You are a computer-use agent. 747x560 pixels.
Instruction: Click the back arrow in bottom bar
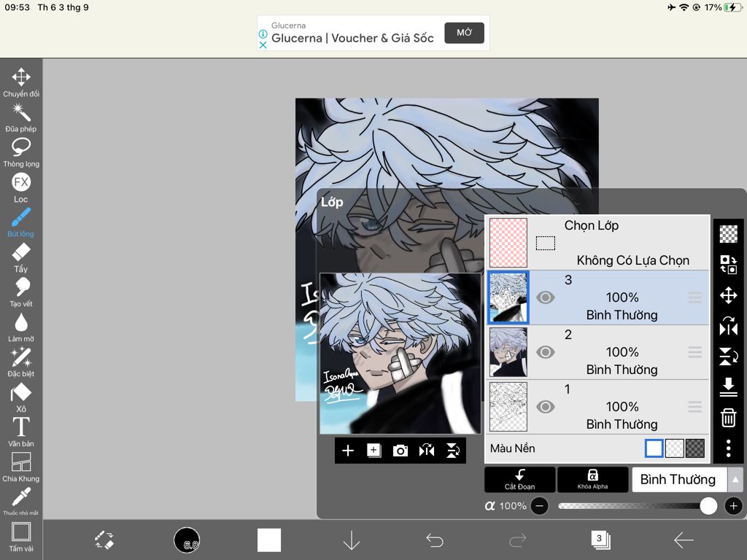click(x=684, y=540)
